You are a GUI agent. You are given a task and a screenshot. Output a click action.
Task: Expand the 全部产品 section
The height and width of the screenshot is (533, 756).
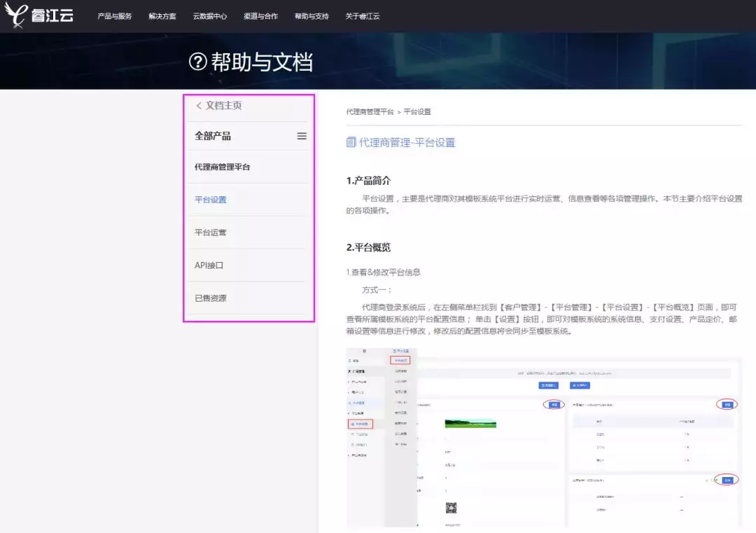coord(213,136)
